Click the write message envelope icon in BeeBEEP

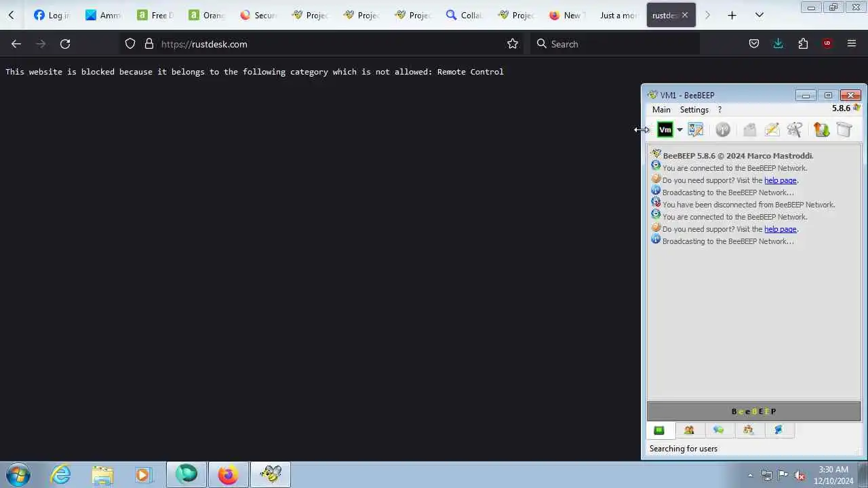(x=772, y=129)
